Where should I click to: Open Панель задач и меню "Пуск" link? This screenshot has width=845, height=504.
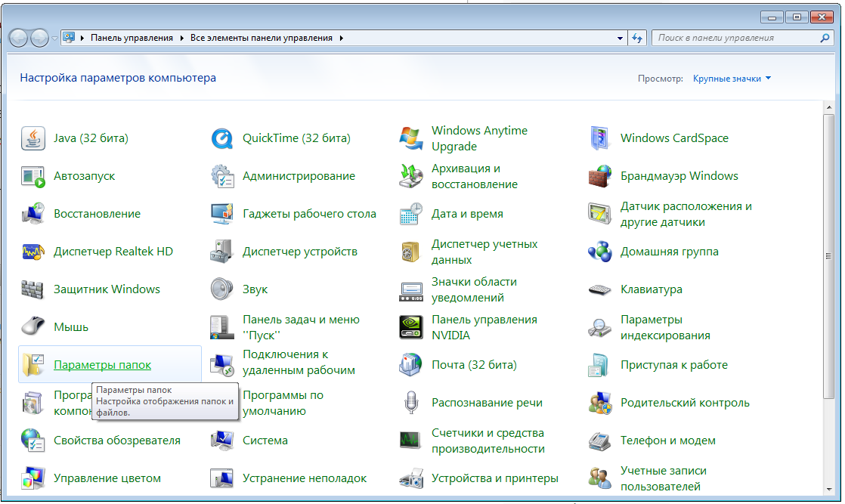pos(301,328)
